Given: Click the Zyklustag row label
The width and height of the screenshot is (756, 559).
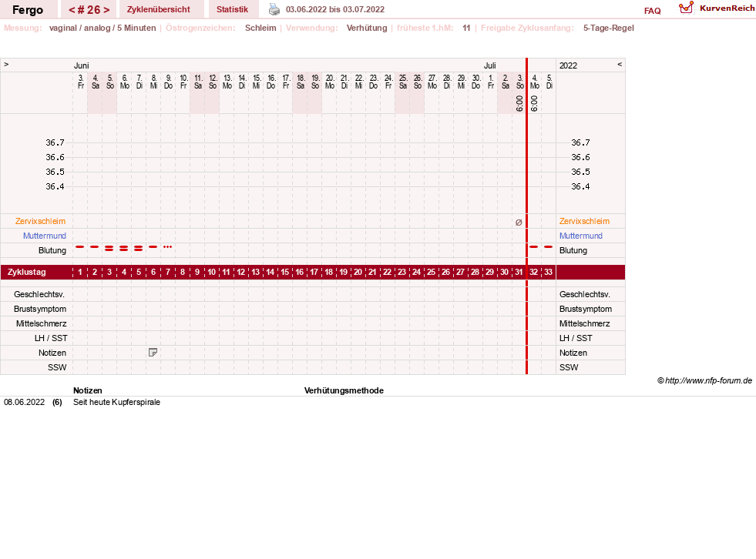Looking at the screenshot, I should pyautogui.click(x=26, y=273).
